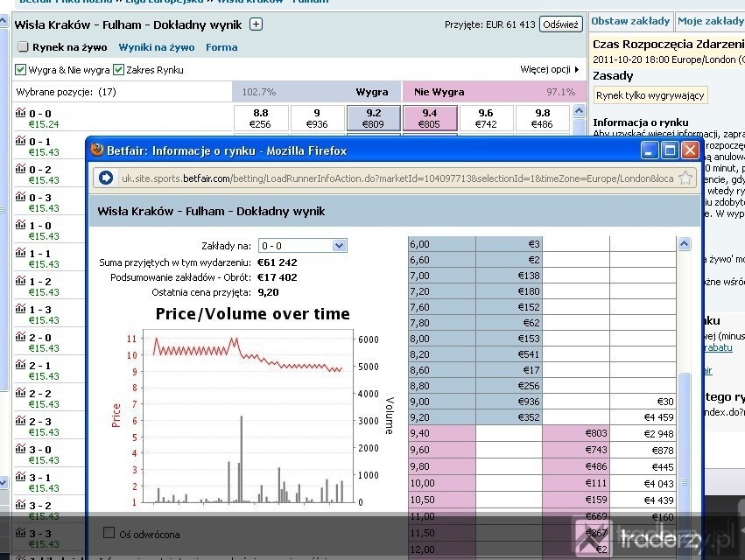Open the Wyniki na żywo link
The height and width of the screenshot is (560, 745).
pyautogui.click(x=157, y=47)
